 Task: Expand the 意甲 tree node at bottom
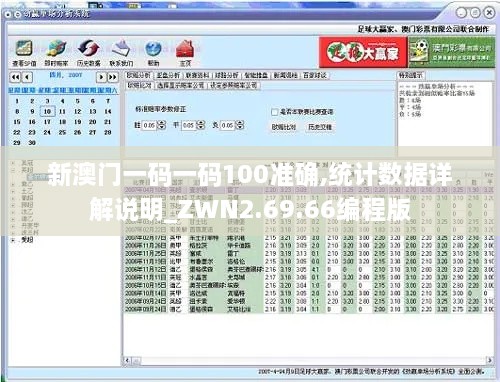(x=13, y=240)
